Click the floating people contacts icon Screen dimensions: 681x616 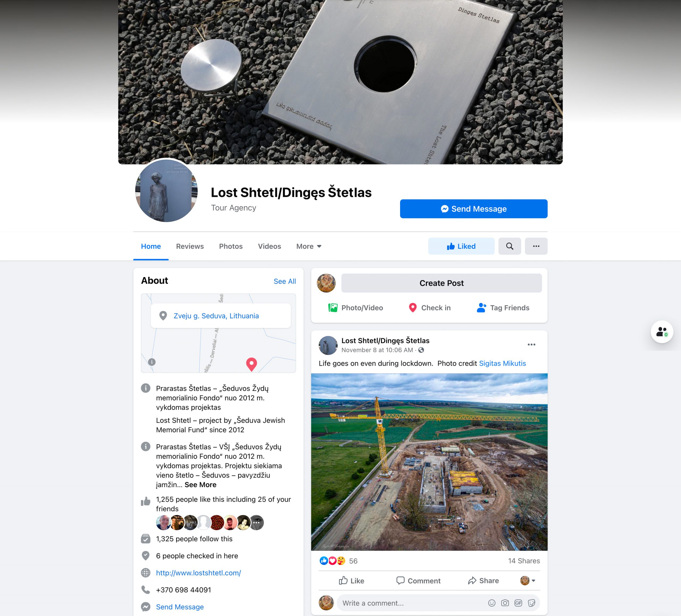pyautogui.click(x=662, y=332)
